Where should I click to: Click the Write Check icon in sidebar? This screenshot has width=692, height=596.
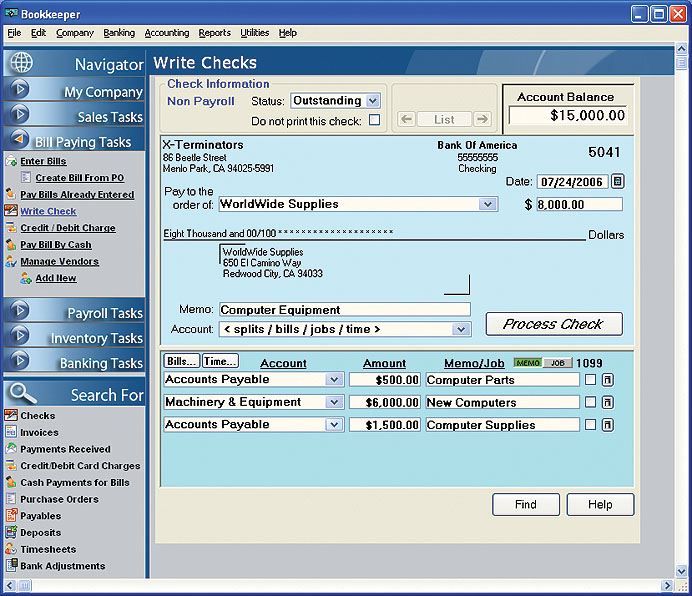11,211
